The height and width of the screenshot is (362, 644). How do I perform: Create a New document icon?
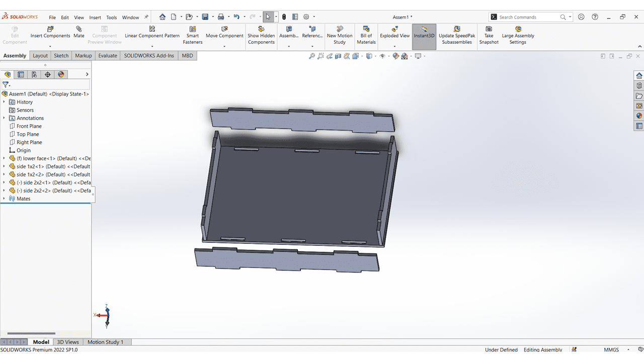coord(173,17)
